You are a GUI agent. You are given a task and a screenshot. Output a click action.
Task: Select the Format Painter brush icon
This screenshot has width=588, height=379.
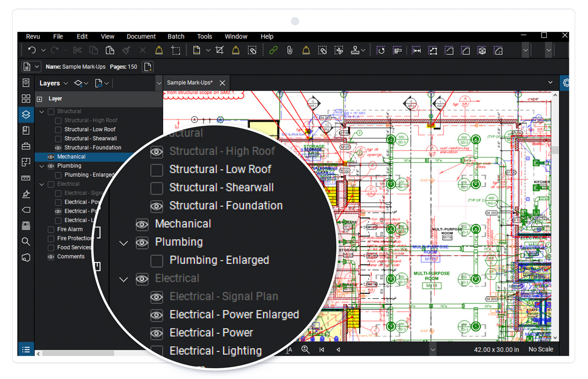(126, 50)
